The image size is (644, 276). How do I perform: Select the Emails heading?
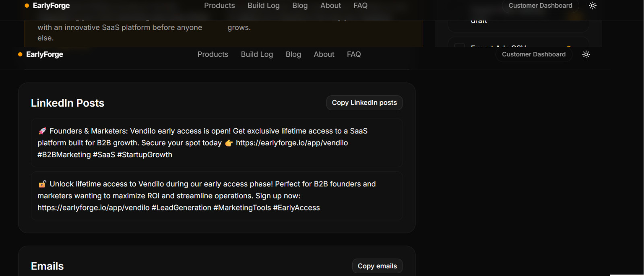click(x=47, y=266)
